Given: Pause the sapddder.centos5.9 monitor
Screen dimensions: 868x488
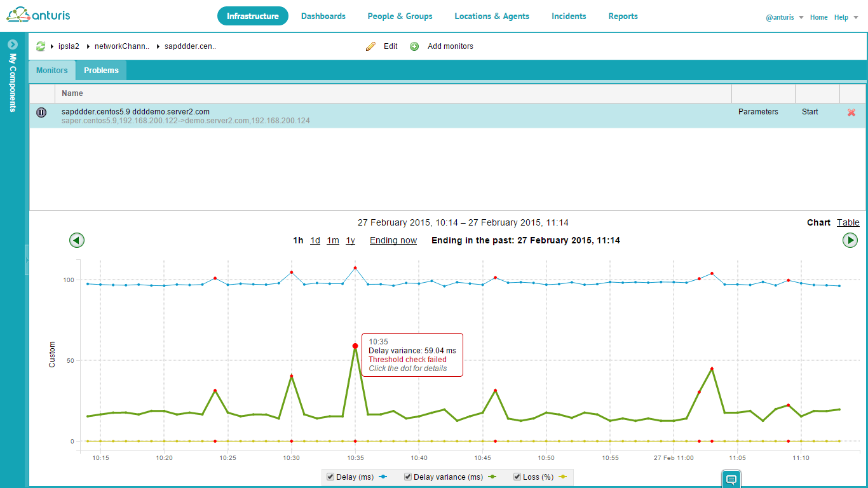Looking at the screenshot, I should point(41,112).
